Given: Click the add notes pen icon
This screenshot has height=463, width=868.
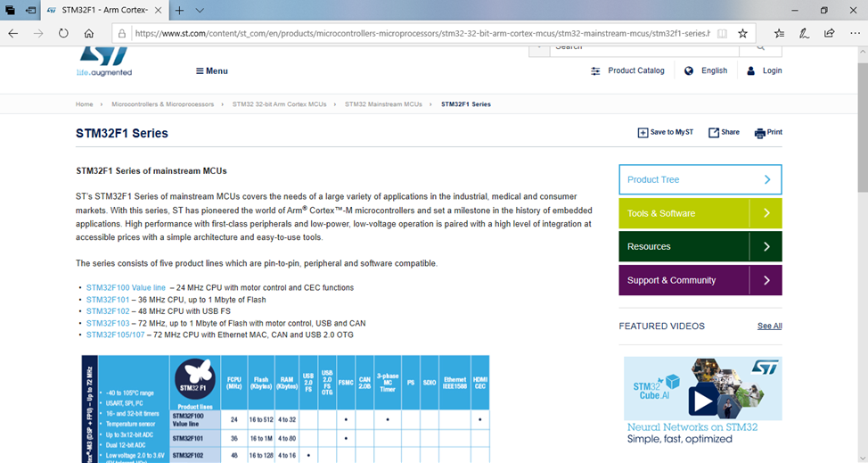Looking at the screenshot, I should tap(804, 33).
